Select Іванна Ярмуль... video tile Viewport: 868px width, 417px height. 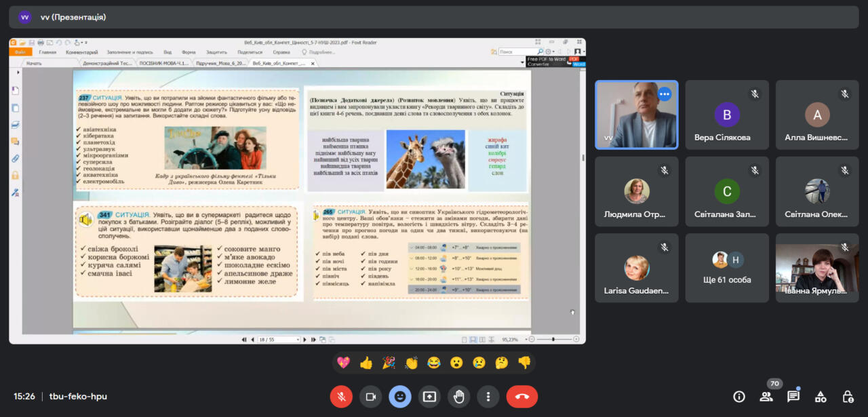(817, 269)
